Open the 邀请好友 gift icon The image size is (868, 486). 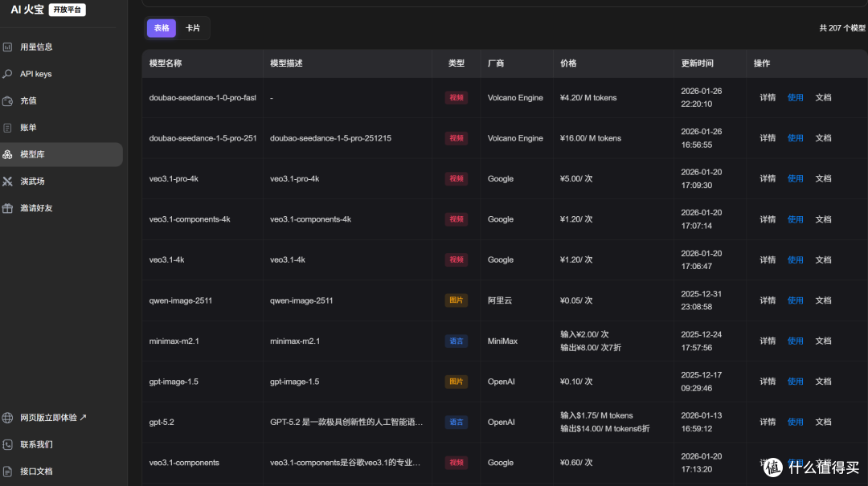click(x=7, y=208)
